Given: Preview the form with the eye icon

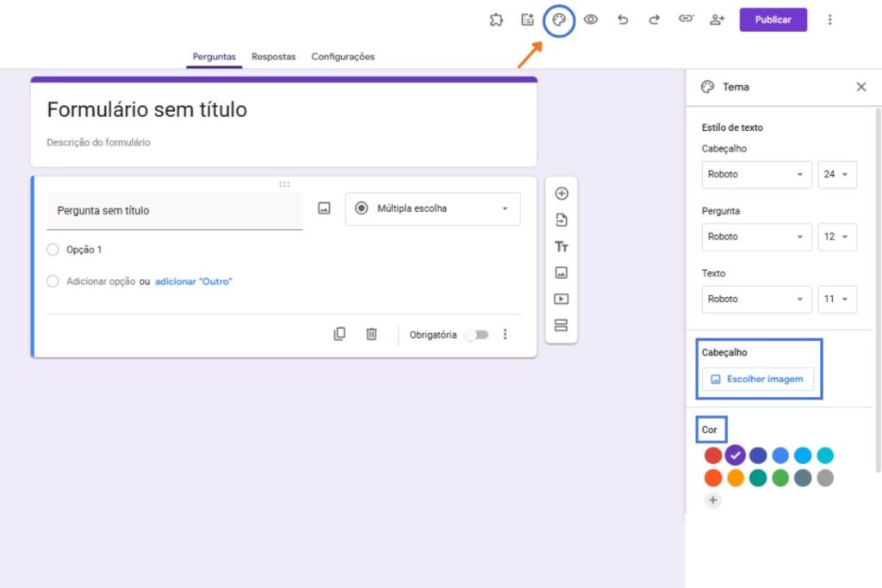Looking at the screenshot, I should pyautogui.click(x=591, y=19).
